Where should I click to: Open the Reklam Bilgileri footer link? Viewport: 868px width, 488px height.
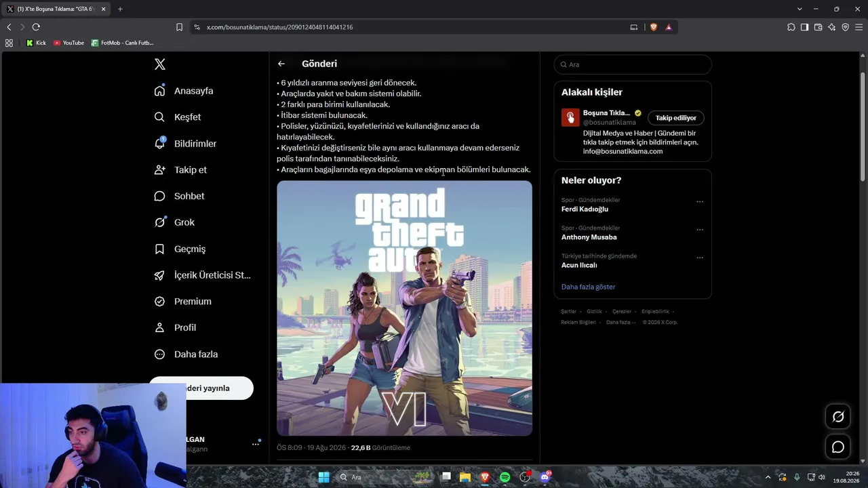(x=578, y=323)
